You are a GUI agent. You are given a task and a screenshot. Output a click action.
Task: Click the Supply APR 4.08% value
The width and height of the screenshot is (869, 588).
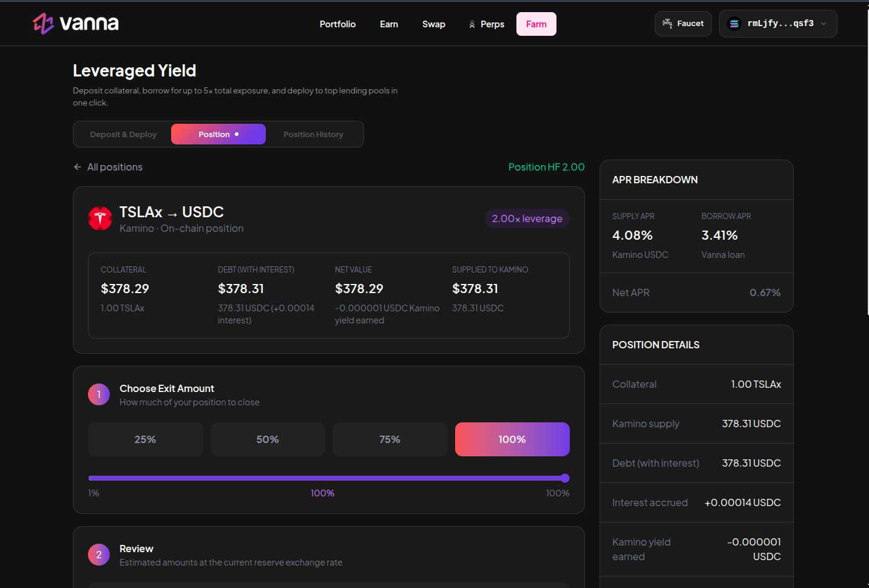click(632, 235)
